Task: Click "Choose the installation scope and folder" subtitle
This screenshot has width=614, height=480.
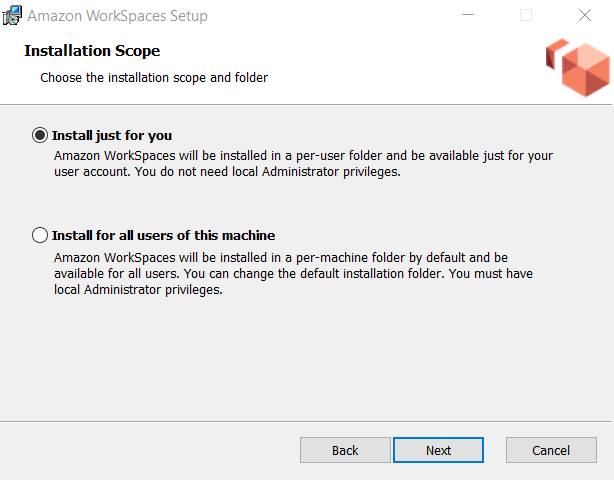Action: tap(154, 77)
